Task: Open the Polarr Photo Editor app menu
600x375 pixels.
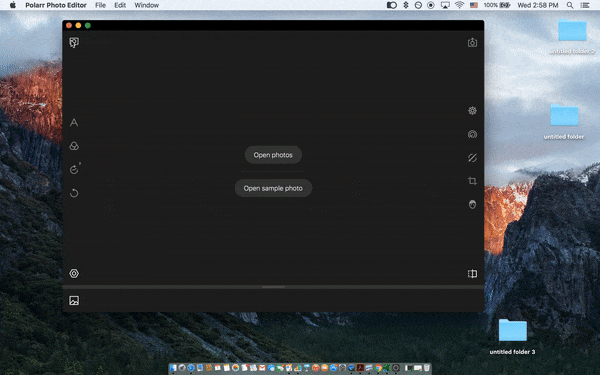Action: click(56, 5)
